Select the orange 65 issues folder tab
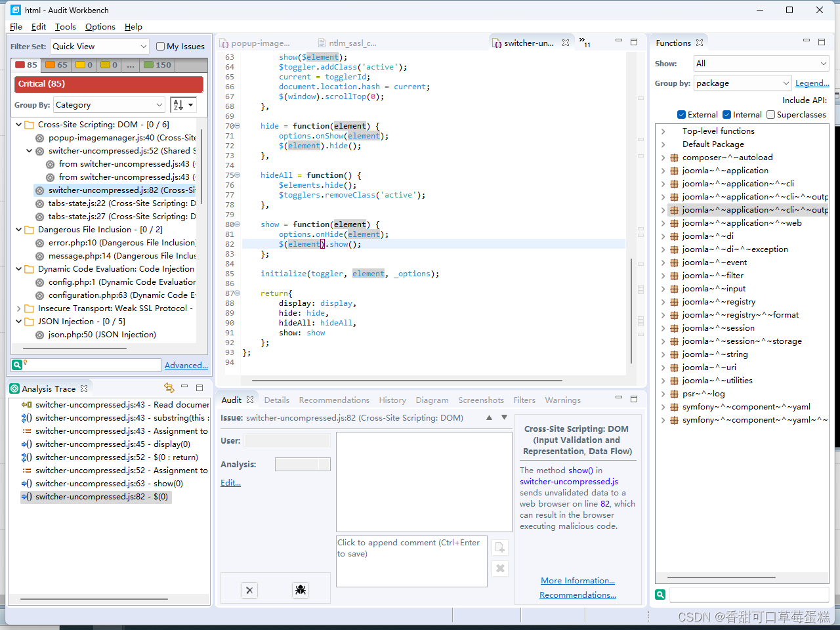Screen dimensions: 840x630 pos(56,65)
